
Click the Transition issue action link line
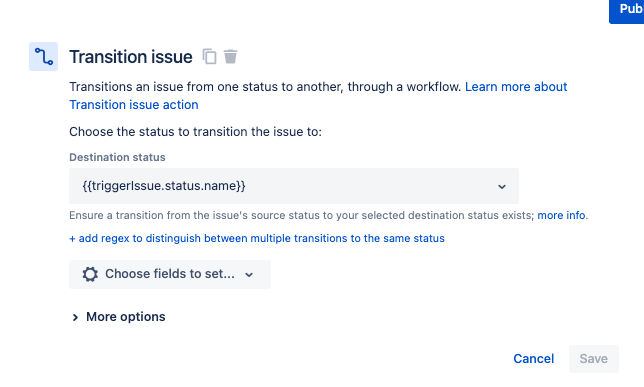[x=134, y=105]
